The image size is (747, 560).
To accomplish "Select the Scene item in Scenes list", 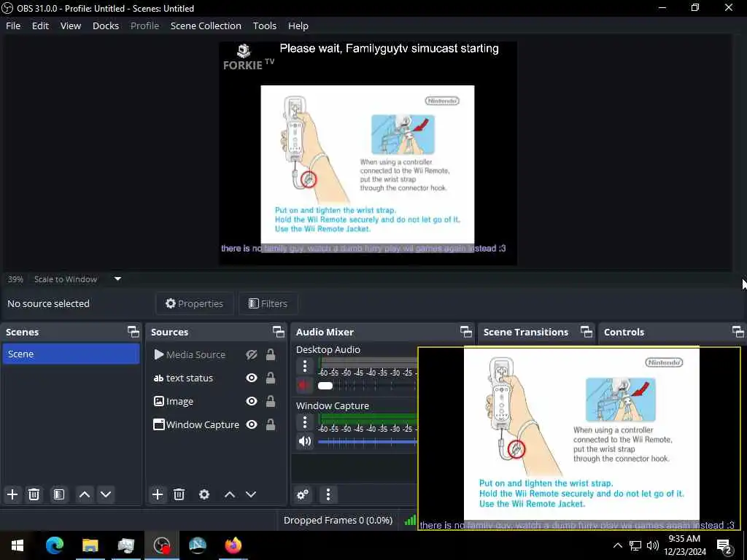I will [71, 354].
